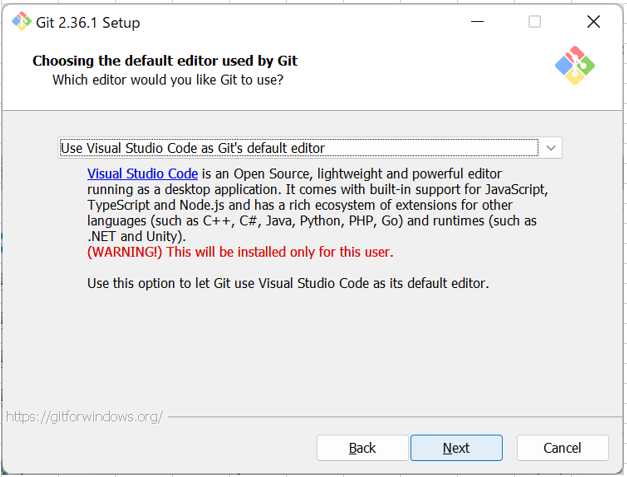Image resolution: width=627 pixels, height=477 pixels.
Task: Go to the previous page with Back
Action: tap(362, 448)
